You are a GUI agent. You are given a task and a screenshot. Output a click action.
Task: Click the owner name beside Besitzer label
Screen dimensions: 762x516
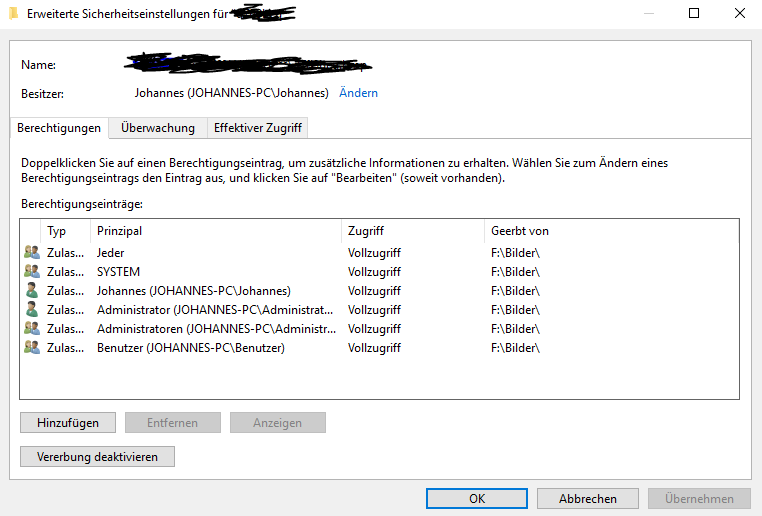tap(231, 93)
